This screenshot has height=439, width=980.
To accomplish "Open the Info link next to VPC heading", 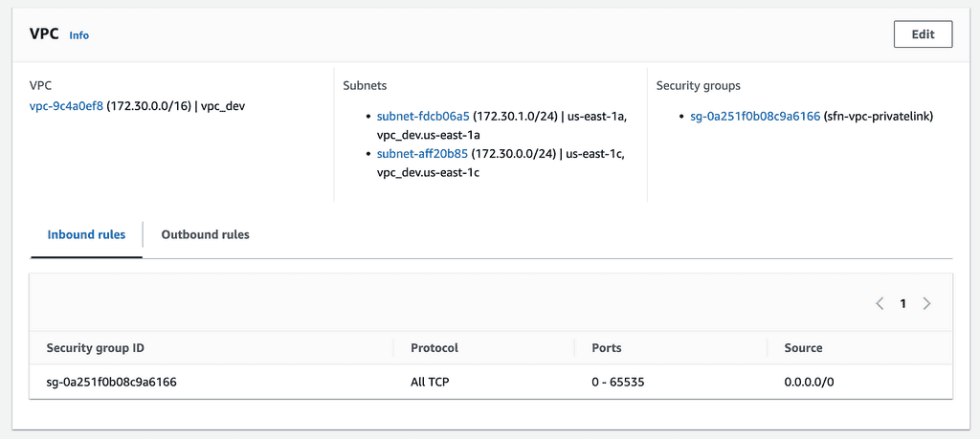I will [x=78, y=35].
